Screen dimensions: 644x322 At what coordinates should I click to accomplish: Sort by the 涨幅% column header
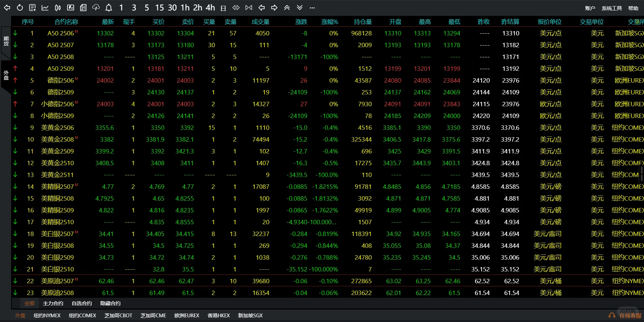329,22
